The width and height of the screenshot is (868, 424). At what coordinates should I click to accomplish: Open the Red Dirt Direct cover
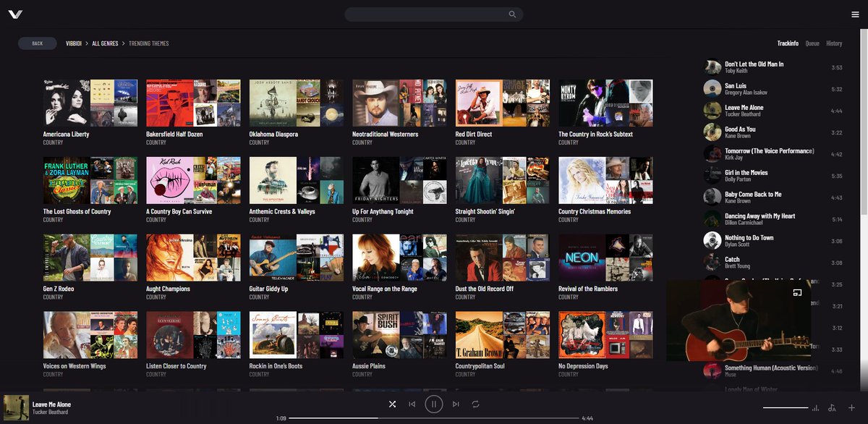click(503, 103)
